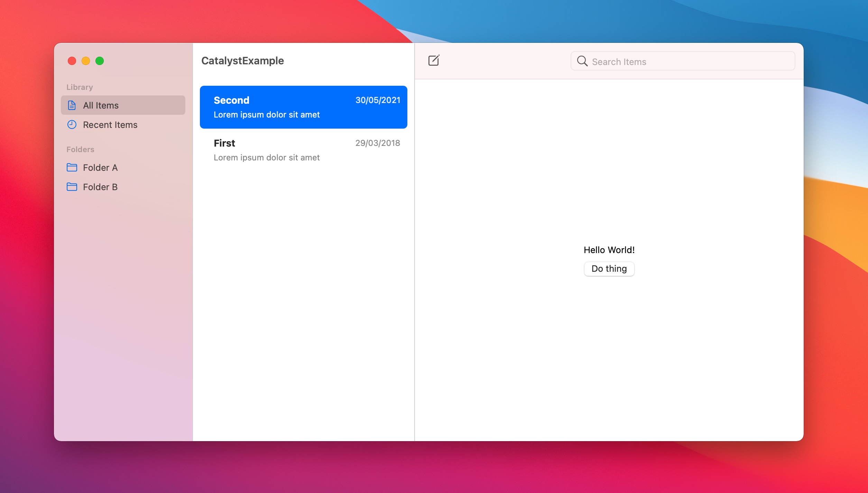The height and width of the screenshot is (493, 868).
Task: Select All Items in the sidebar
Action: click(101, 105)
